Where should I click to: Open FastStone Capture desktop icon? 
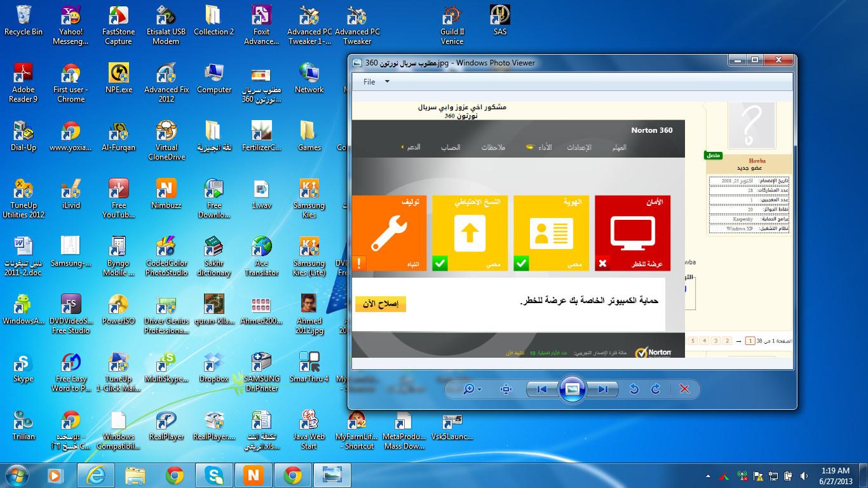(118, 25)
